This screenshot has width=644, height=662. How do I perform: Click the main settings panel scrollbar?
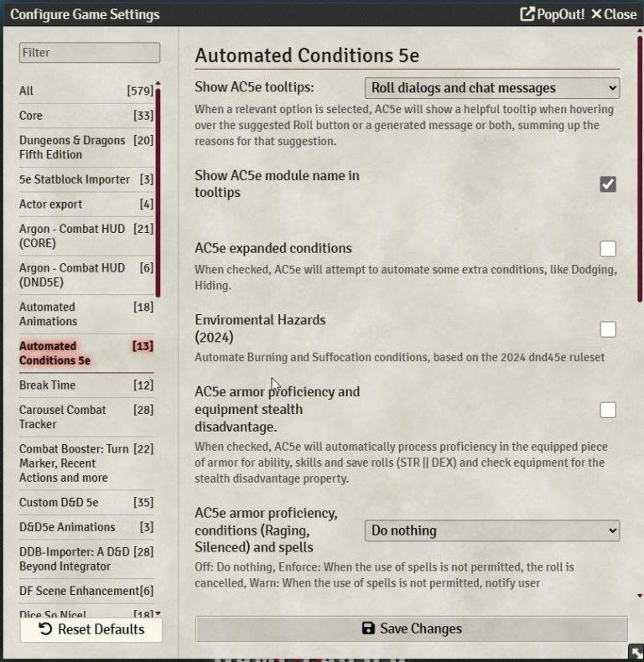(x=640, y=169)
